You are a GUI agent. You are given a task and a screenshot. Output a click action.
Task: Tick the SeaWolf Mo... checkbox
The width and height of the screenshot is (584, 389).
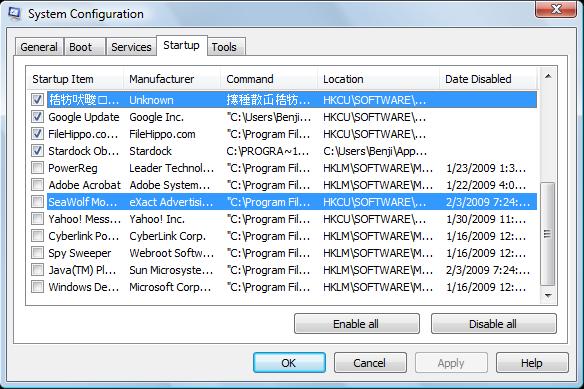point(37,202)
